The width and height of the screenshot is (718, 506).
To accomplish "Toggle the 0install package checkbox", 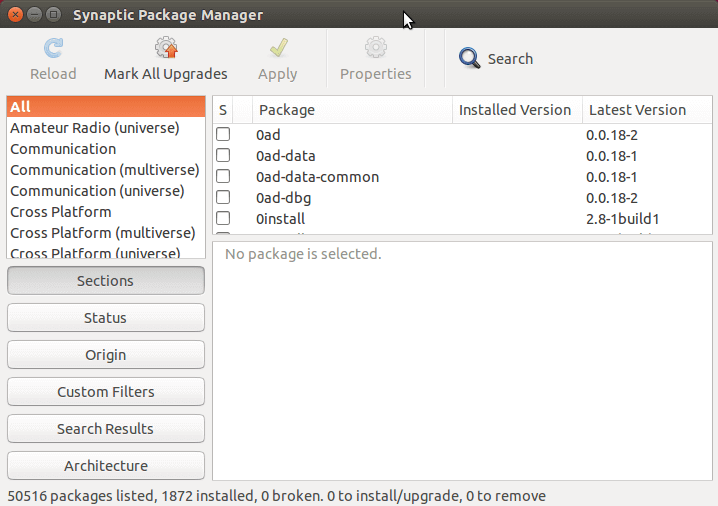I will pos(223,218).
